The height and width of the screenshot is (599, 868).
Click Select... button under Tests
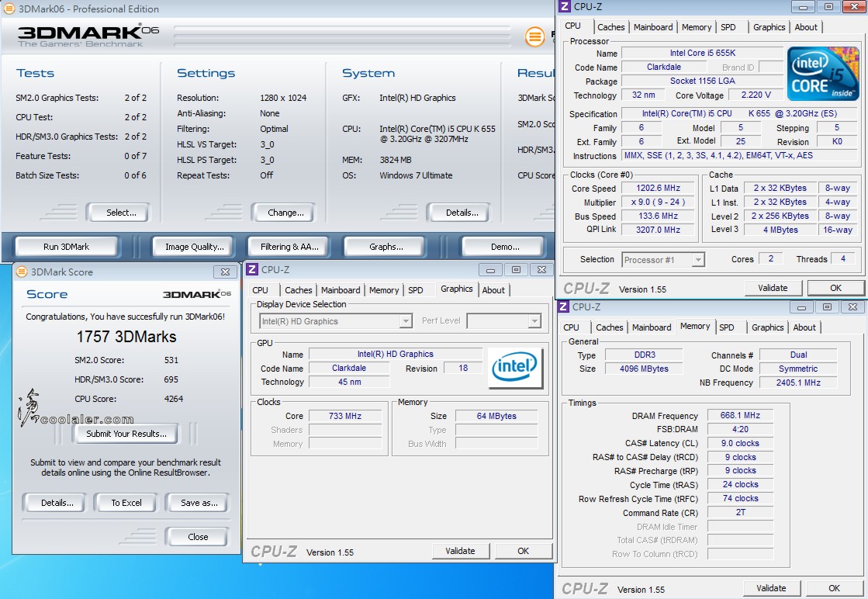pyautogui.click(x=118, y=213)
